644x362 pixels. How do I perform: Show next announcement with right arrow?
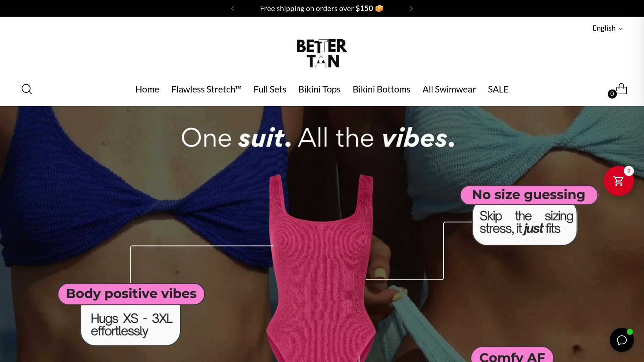click(411, 8)
